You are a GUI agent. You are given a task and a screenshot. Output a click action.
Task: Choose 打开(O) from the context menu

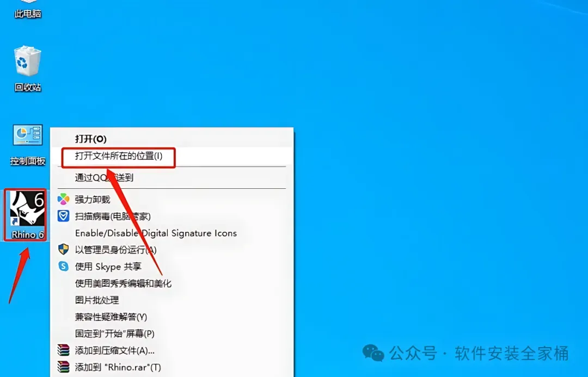pos(171,139)
